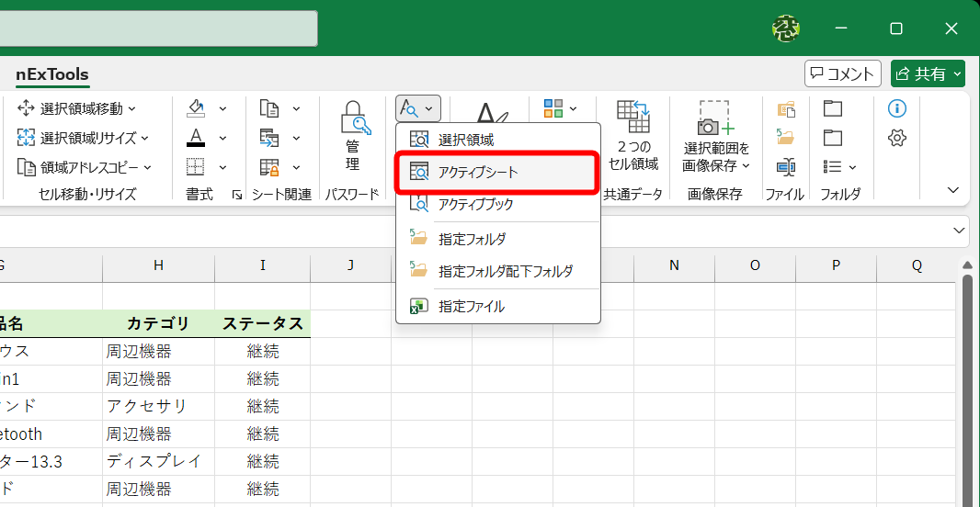Click the 領域アドレスコピー copy tool
This screenshot has width=980, height=507.
tap(84, 167)
